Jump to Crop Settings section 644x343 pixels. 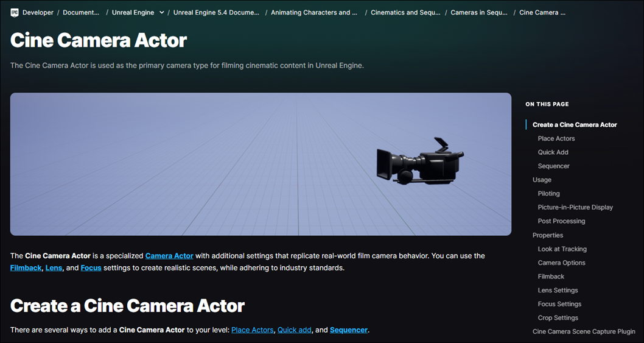(558, 318)
